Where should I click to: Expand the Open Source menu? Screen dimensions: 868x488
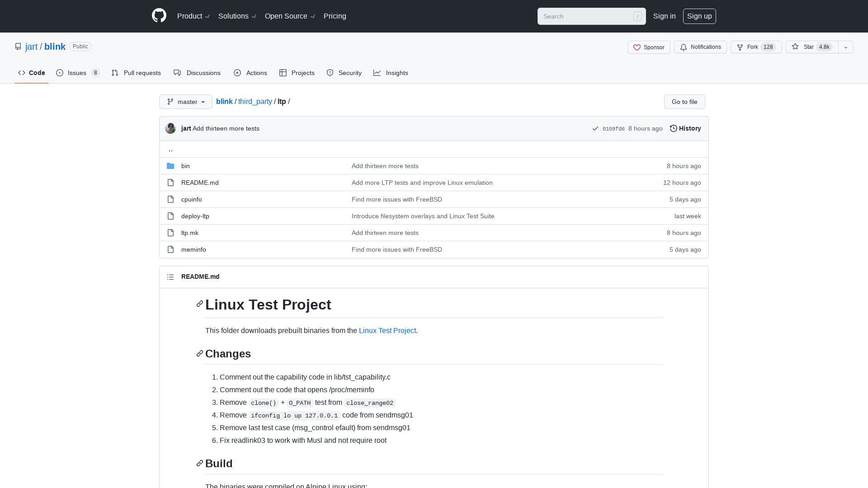(290, 16)
